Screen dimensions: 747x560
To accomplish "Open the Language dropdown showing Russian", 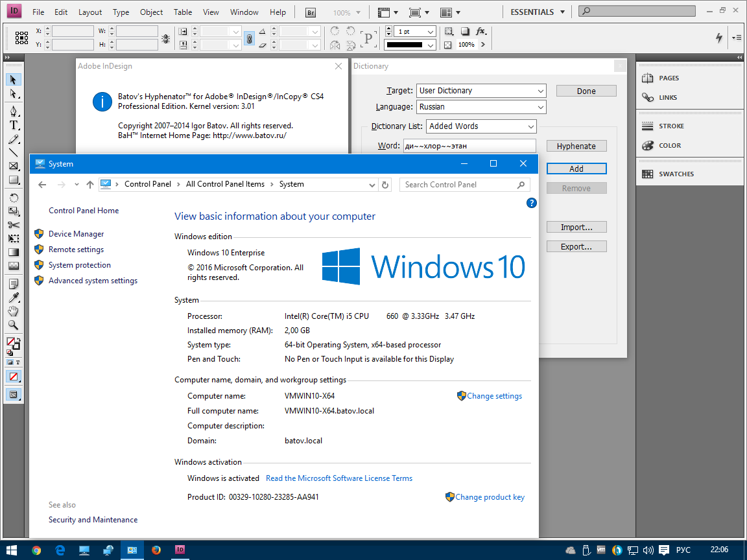I will [481, 107].
